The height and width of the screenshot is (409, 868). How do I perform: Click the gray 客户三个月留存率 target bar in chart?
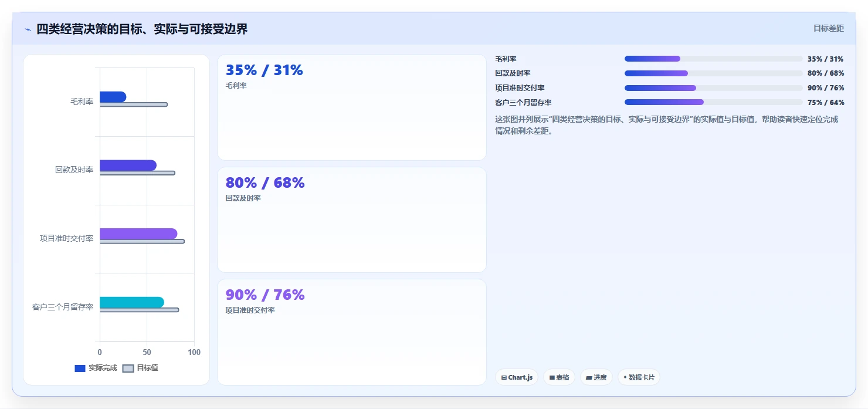(x=139, y=310)
